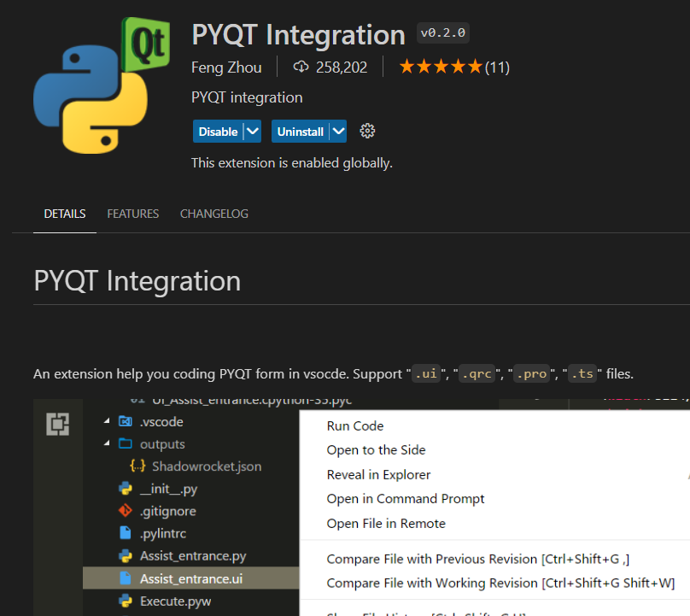Click the file icon beside Assist_entrance.ui

[126, 578]
